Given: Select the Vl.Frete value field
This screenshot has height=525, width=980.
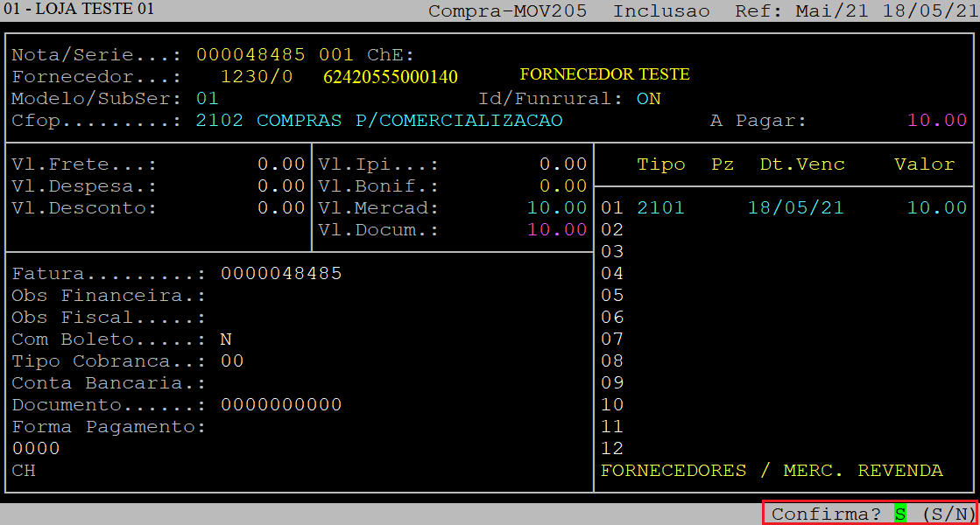Looking at the screenshot, I should click(x=280, y=164).
